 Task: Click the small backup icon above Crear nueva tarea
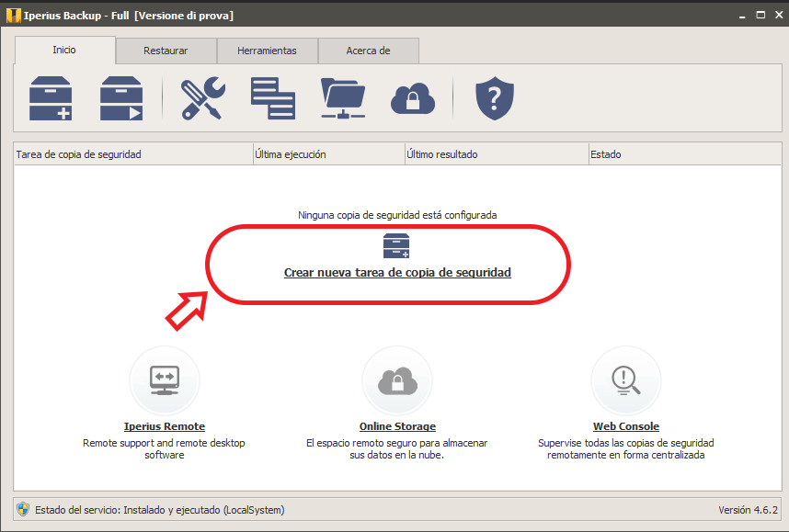396,246
